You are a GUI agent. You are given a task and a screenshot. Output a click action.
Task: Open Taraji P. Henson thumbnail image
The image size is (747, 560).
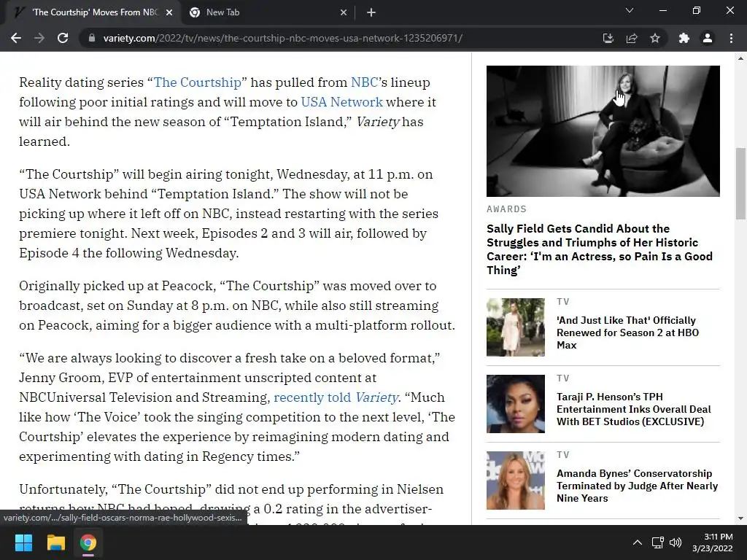[516, 404]
